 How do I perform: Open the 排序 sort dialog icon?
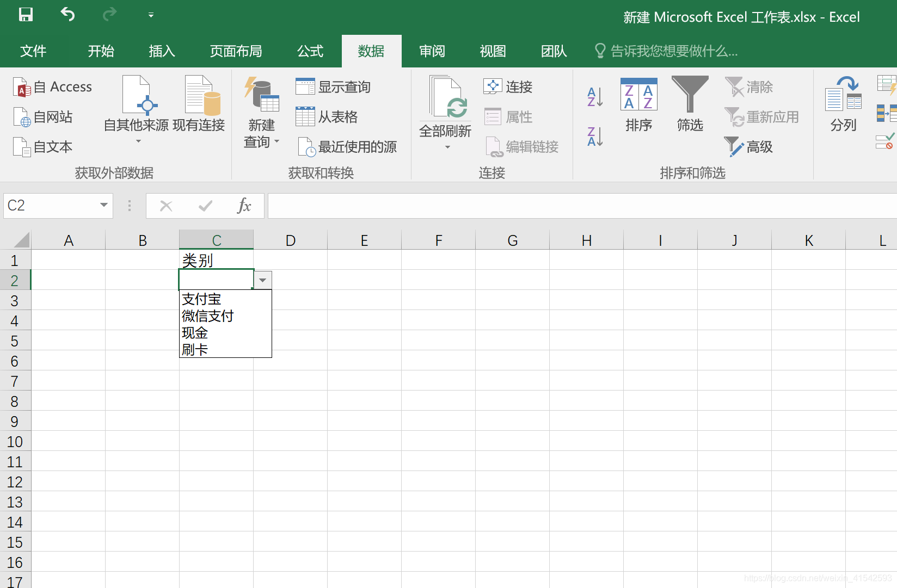(x=638, y=104)
